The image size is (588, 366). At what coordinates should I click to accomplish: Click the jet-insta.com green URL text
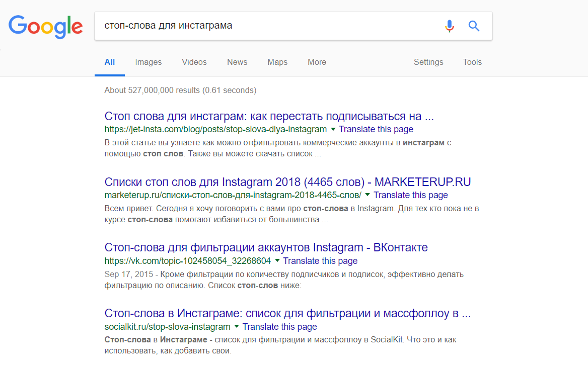(215, 129)
